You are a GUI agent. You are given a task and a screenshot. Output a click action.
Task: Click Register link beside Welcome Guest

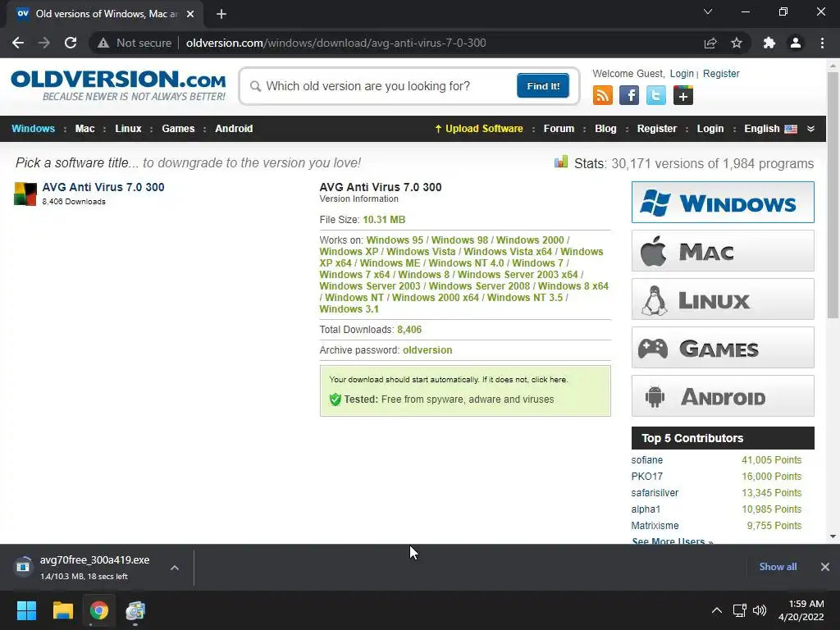click(721, 73)
